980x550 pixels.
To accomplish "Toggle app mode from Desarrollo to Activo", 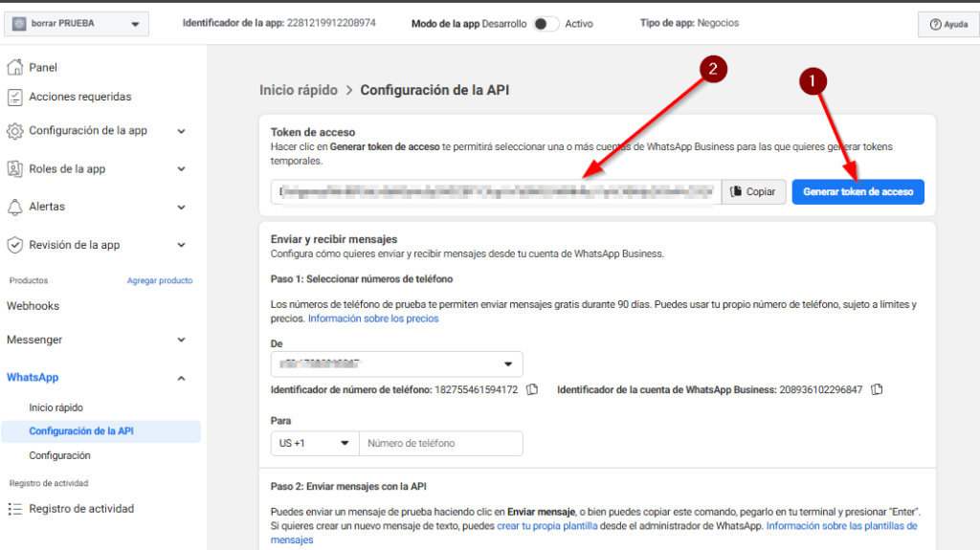I will [545, 24].
